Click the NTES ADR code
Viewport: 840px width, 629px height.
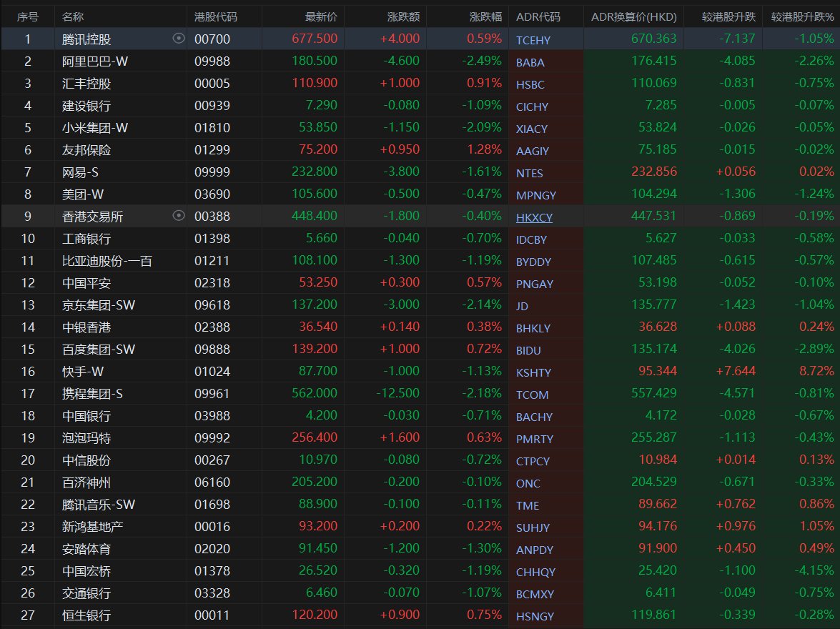tap(530, 173)
